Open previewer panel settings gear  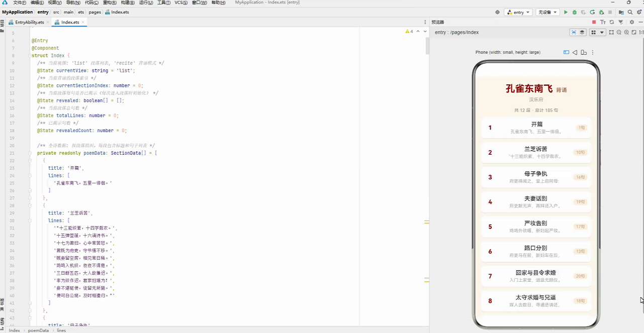(632, 22)
